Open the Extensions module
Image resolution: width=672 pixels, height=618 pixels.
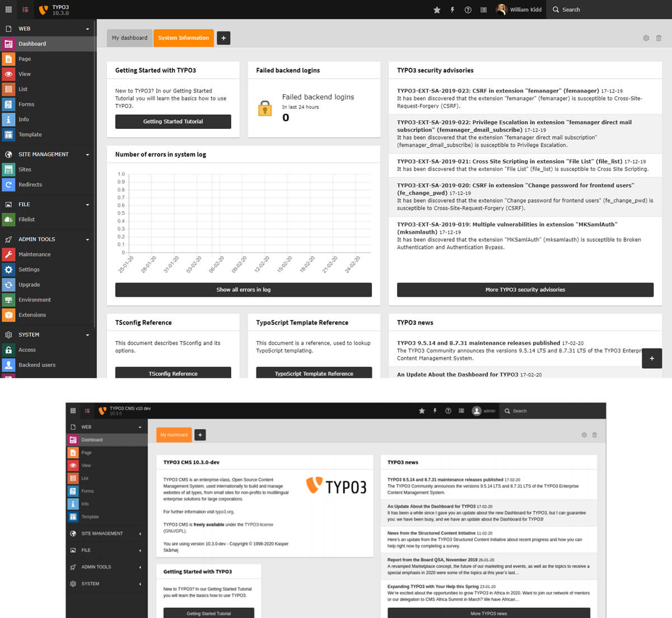pos(48,315)
